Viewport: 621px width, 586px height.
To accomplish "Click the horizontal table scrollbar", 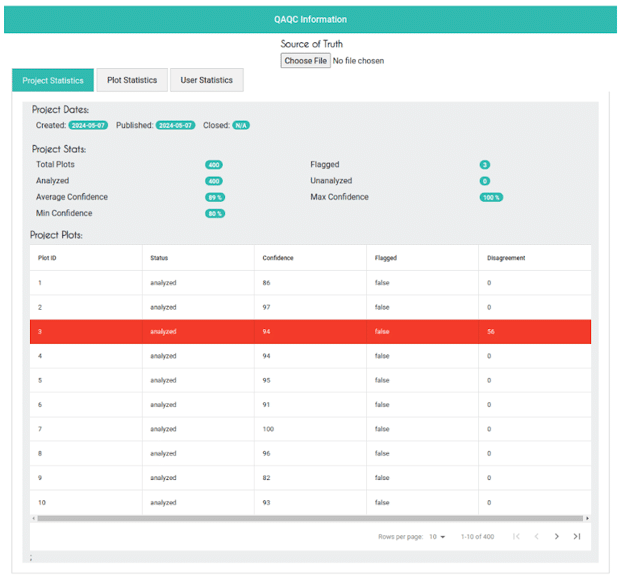I will click(310, 518).
